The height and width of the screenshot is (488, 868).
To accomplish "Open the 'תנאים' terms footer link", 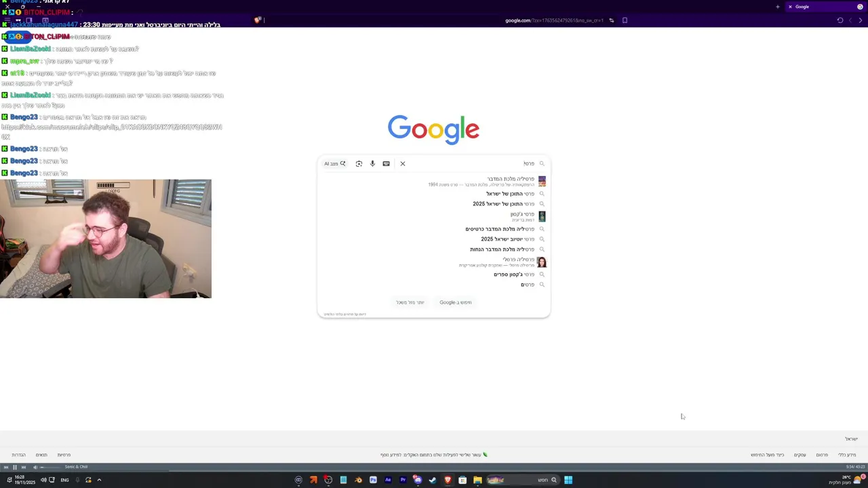I will click(41, 455).
